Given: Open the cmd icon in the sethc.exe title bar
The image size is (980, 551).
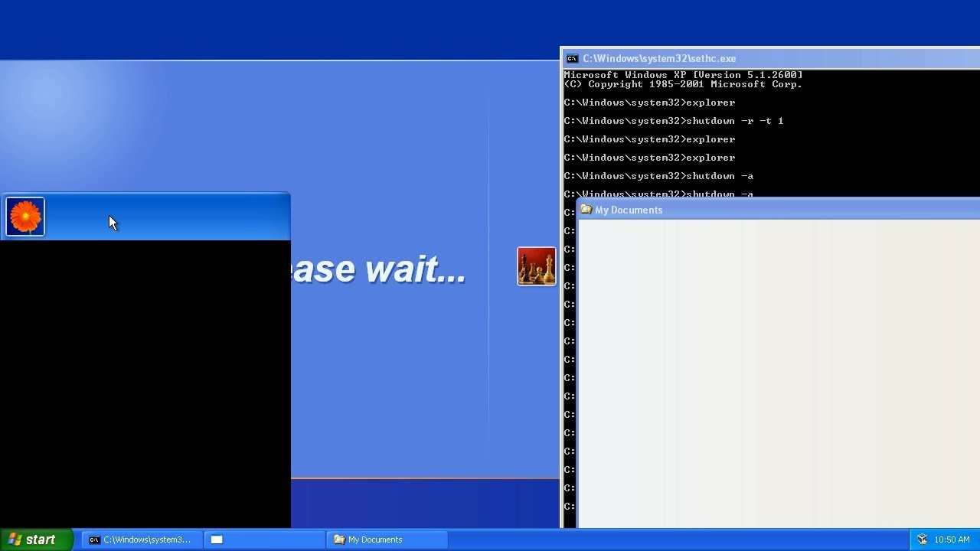Looking at the screenshot, I should pos(572,58).
